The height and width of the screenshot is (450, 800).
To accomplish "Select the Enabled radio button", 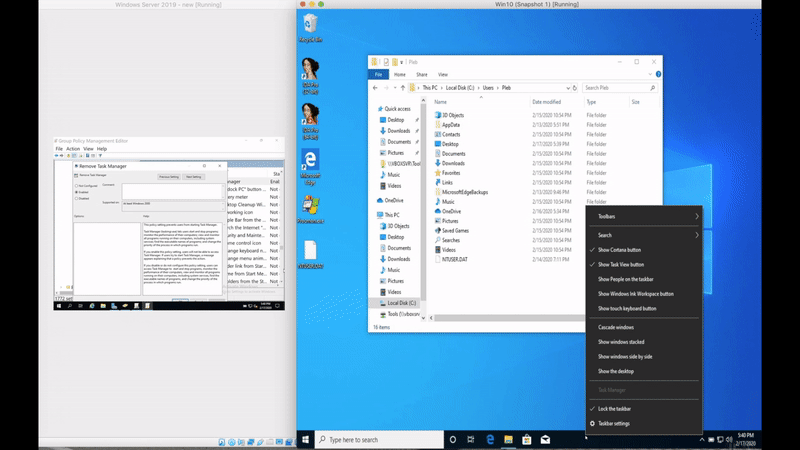I will point(77,192).
